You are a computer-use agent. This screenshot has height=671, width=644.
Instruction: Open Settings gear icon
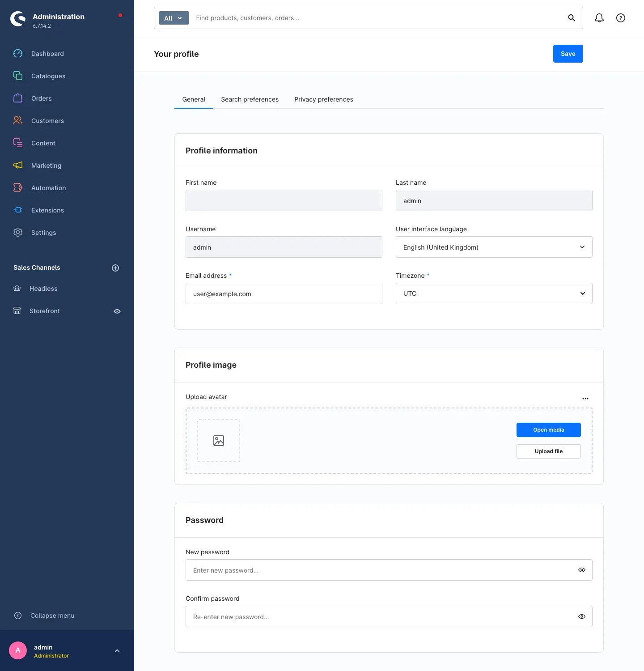(18, 233)
